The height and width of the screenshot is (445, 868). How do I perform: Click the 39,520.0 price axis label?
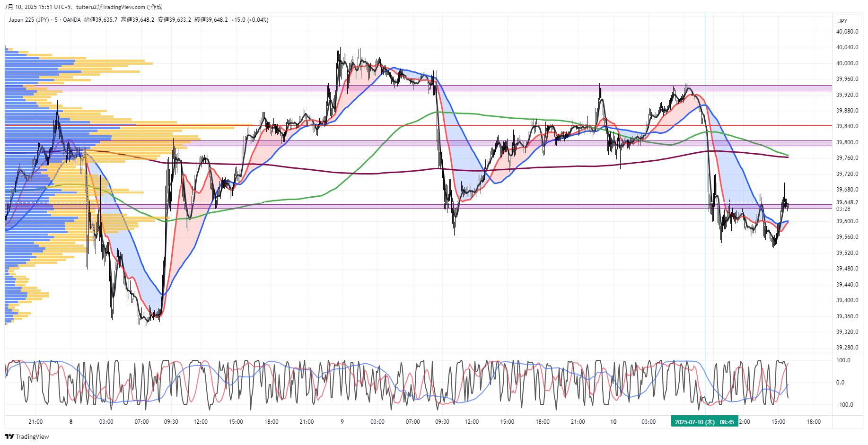847,253
